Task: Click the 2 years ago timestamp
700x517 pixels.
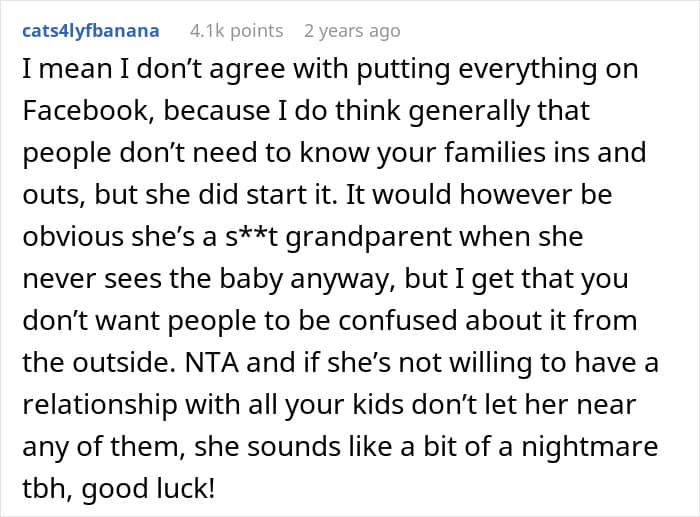Action: (x=352, y=31)
